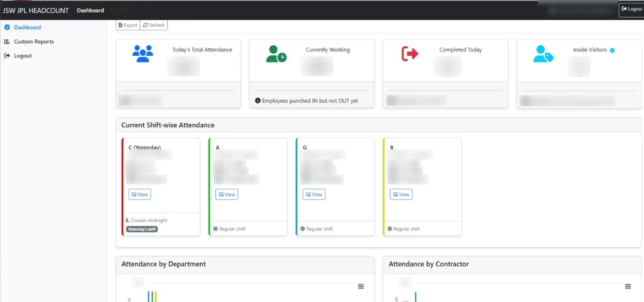Open Dashboard in the left sidebar
644x302 pixels.
click(x=27, y=27)
